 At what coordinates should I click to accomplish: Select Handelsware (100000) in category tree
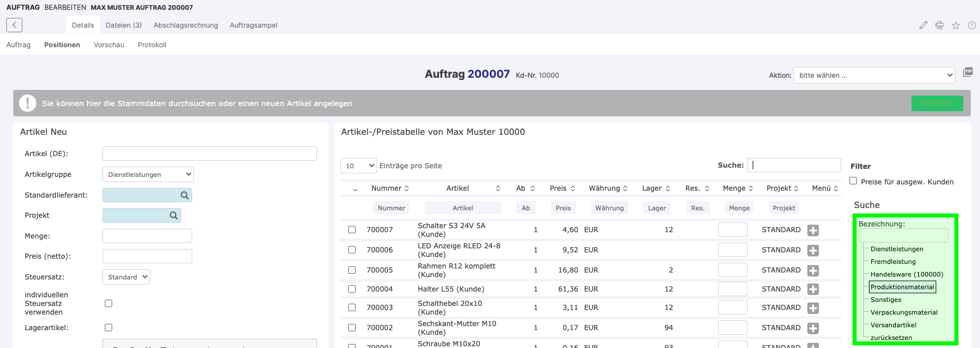906,274
